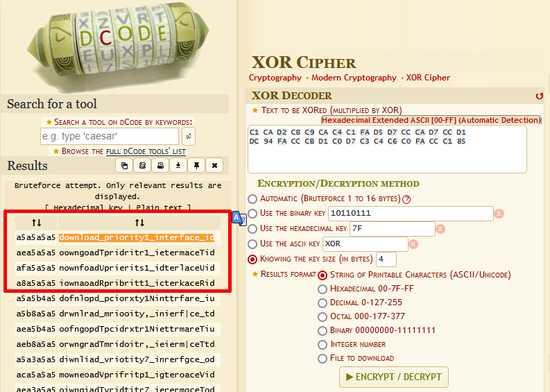Sort results by the hexadecimal key column

click(x=37, y=223)
